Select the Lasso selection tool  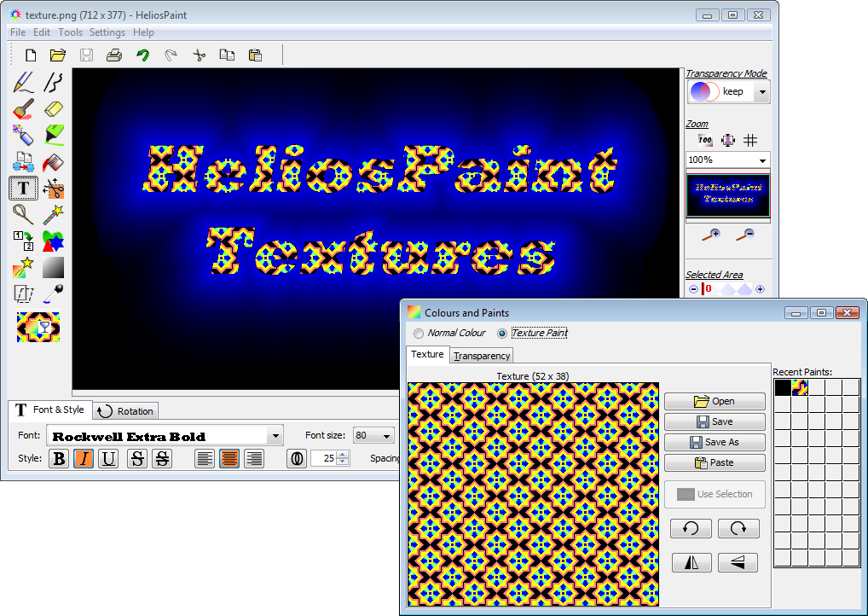[22, 215]
